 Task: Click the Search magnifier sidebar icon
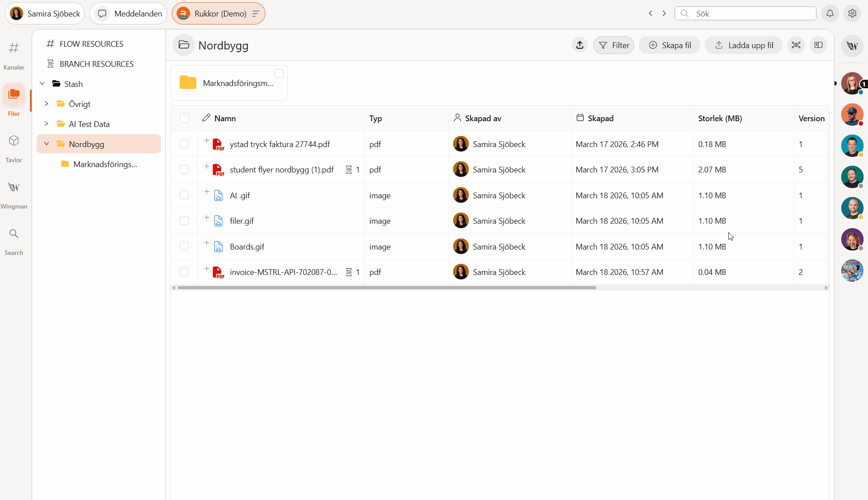[14, 234]
